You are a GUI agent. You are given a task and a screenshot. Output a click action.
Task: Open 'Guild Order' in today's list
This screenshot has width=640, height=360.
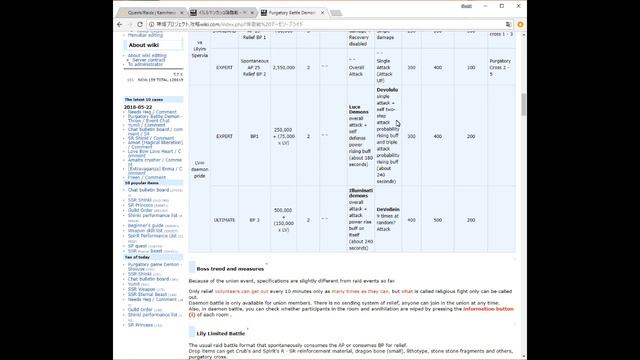pos(140,310)
